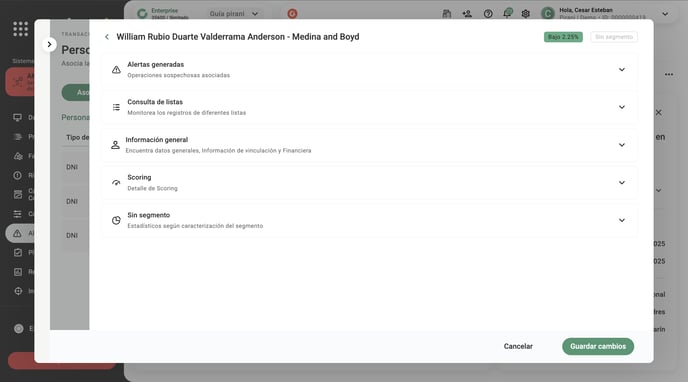Click the Scoring row title
Screen dimensions: 688x382
coord(139,177)
